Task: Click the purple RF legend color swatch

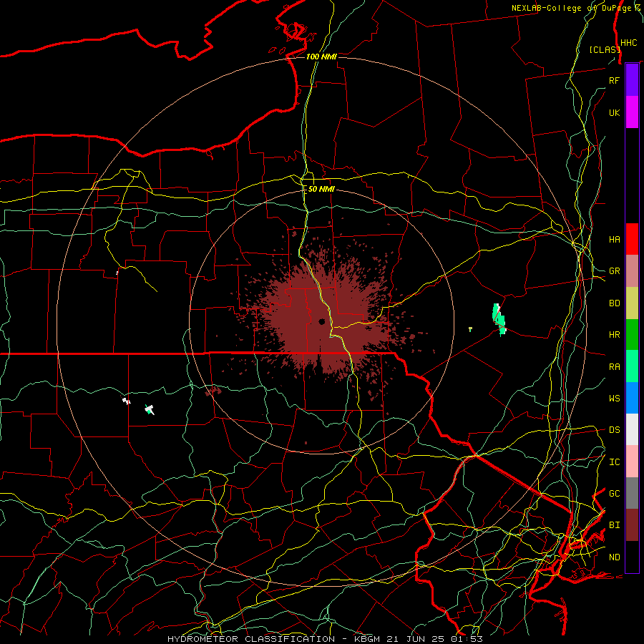Action: pos(632,80)
